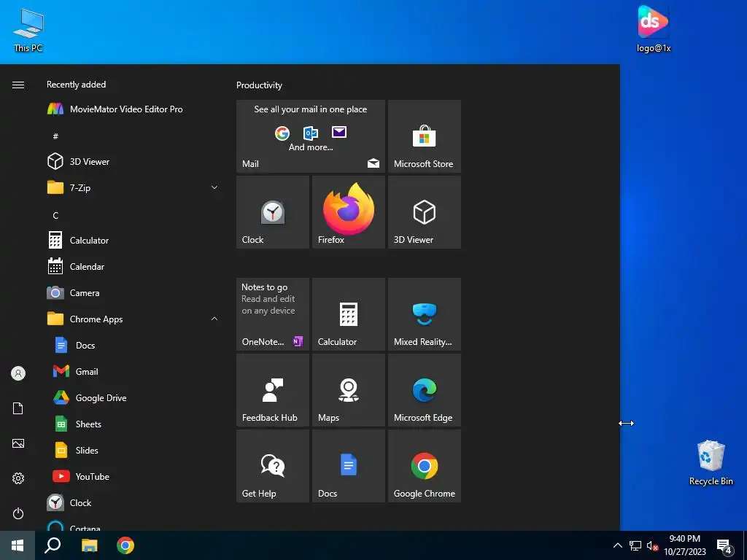Click the Mail live tile

pos(311,136)
